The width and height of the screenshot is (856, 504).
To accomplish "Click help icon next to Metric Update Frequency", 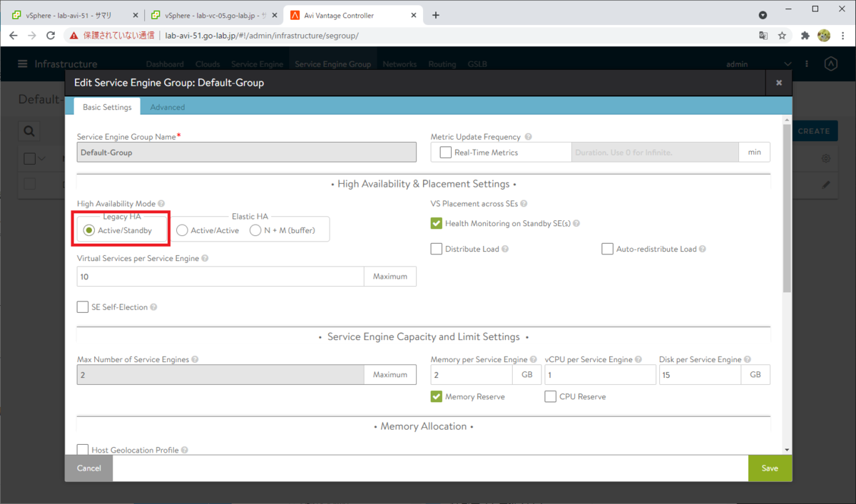I will click(x=529, y=137).
